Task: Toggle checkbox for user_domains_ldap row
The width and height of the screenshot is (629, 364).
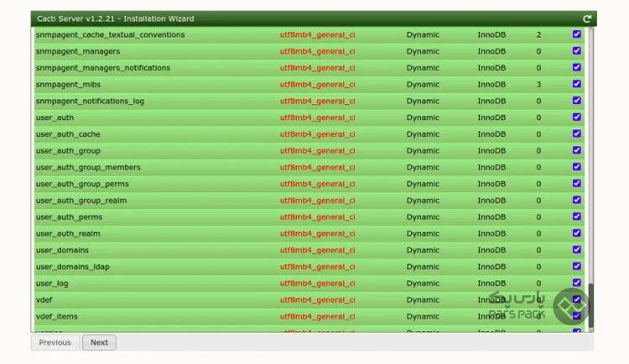Action: (576, 266)
